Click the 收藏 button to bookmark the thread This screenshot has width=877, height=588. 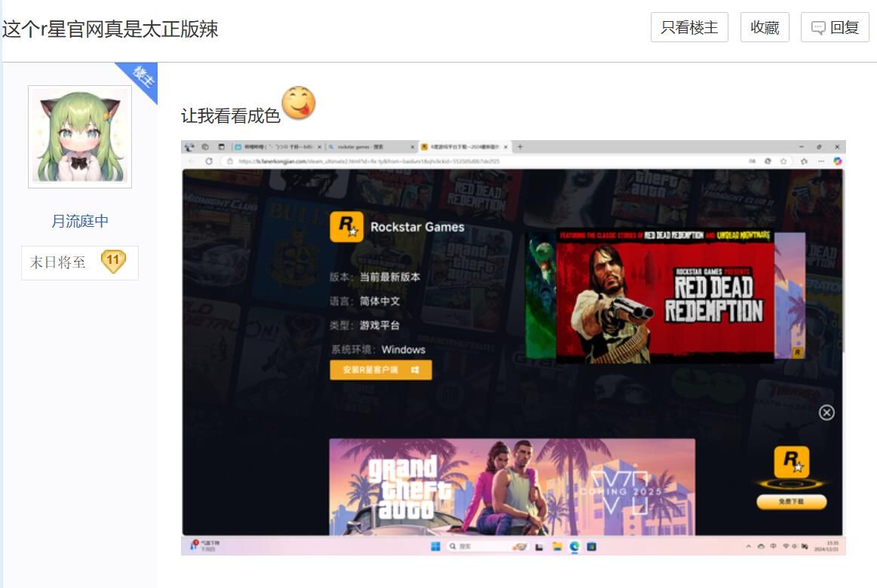tap(765, 27)
